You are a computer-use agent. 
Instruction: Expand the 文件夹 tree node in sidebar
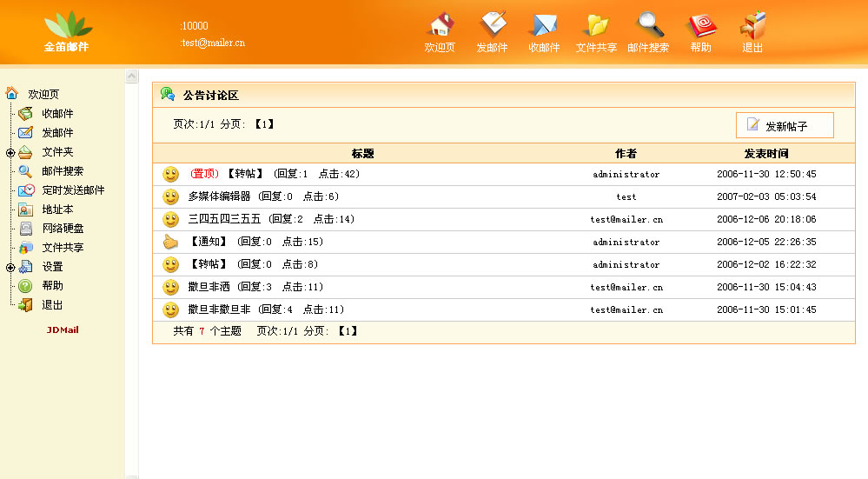[x=10, y=152]
